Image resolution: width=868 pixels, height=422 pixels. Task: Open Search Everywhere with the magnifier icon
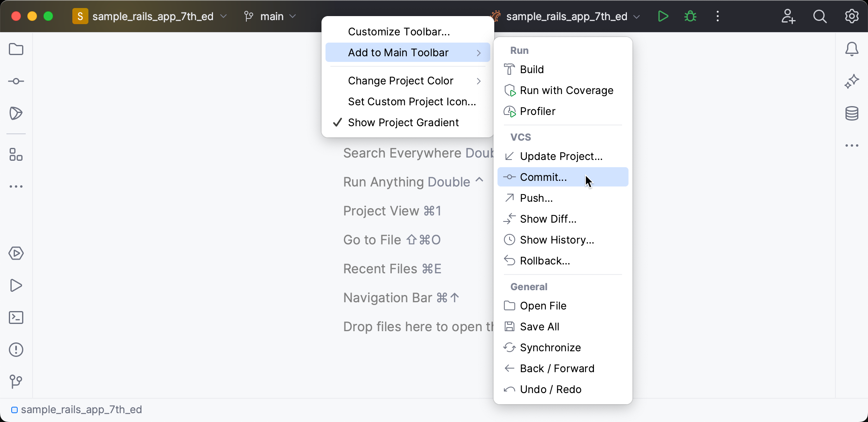[820, 16]
